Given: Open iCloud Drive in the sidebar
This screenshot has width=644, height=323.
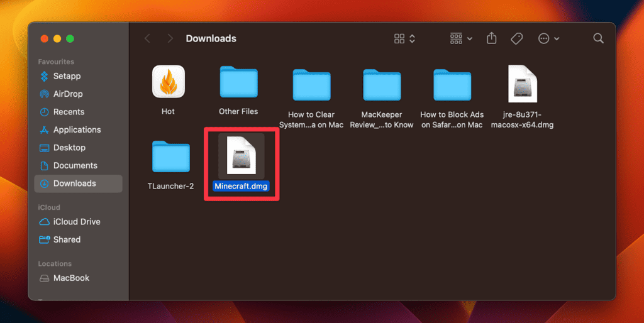Looking at the screenshot, I should point(78,222).
